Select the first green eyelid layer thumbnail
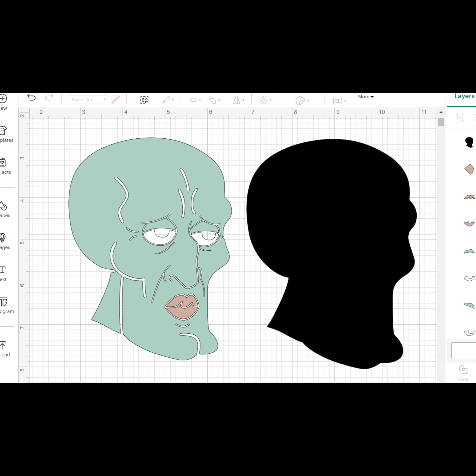Screen dimensions: 476x476 [x=469, y=251]
